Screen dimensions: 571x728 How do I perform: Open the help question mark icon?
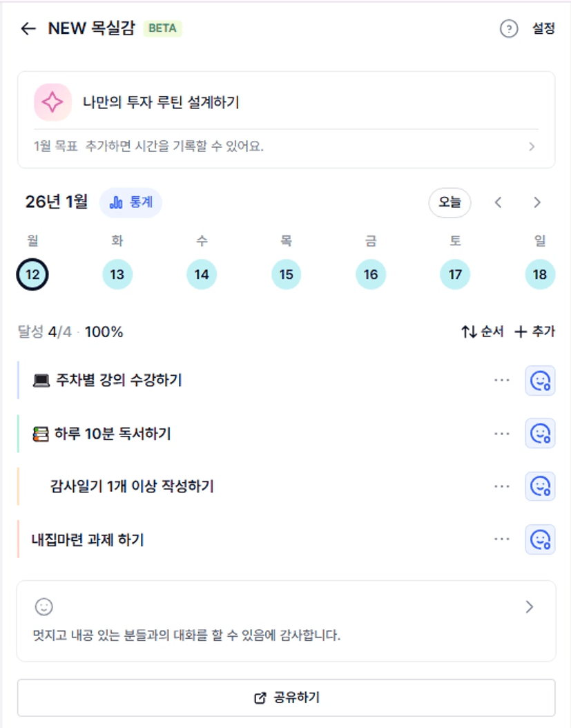509,29
